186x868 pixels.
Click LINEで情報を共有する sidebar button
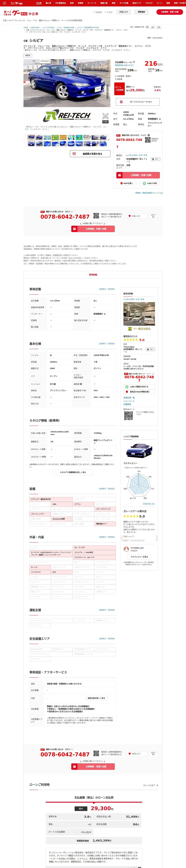pos(139,387)
